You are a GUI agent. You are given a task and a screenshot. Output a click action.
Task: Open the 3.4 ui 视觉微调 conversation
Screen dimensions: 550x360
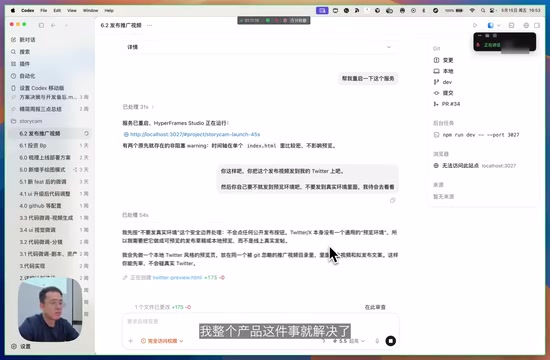tap(49, 230)
